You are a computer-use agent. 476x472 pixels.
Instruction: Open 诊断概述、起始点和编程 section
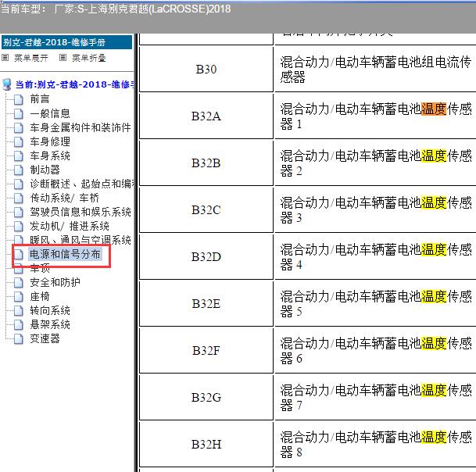pyautogui.click(x=82, y=184)
